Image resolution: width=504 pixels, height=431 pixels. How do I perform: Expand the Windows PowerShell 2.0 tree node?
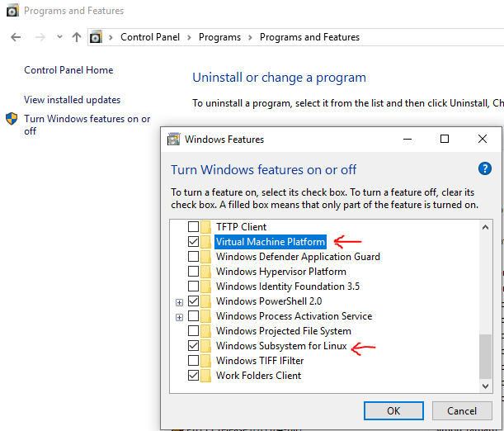(179, 303)
